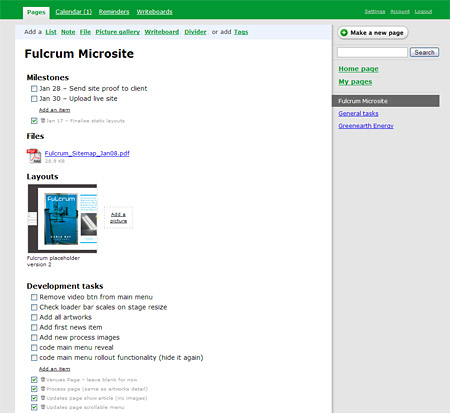Click the Milestones list heading

click(48, 77)
